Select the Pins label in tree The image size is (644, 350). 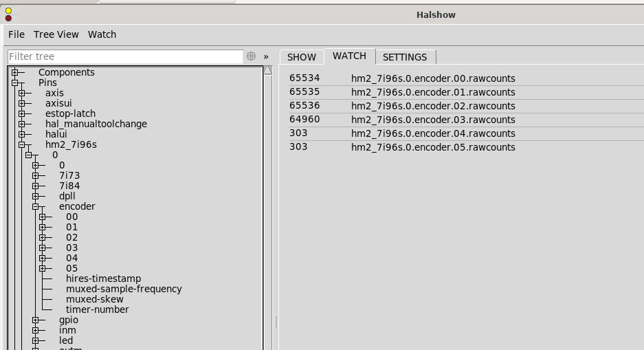click(x=47, y=83)
